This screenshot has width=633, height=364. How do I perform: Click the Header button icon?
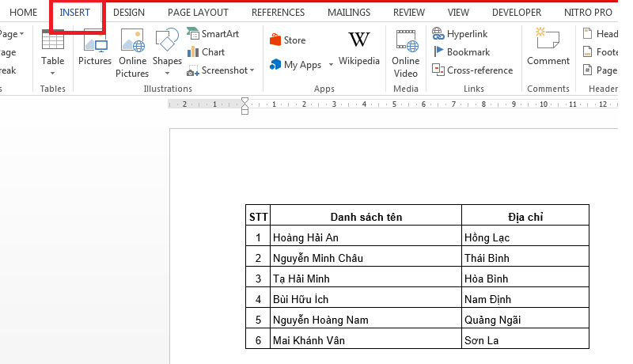[587, 33]
